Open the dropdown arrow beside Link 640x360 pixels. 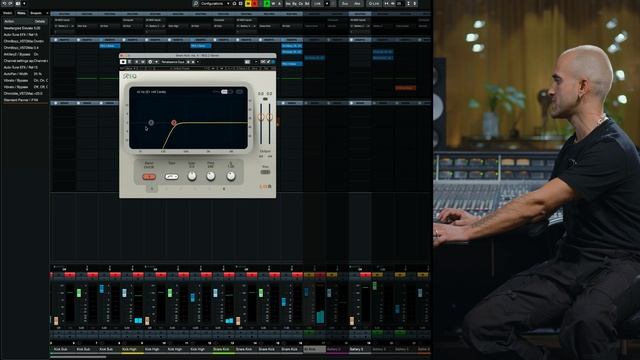tap(327, 3)
